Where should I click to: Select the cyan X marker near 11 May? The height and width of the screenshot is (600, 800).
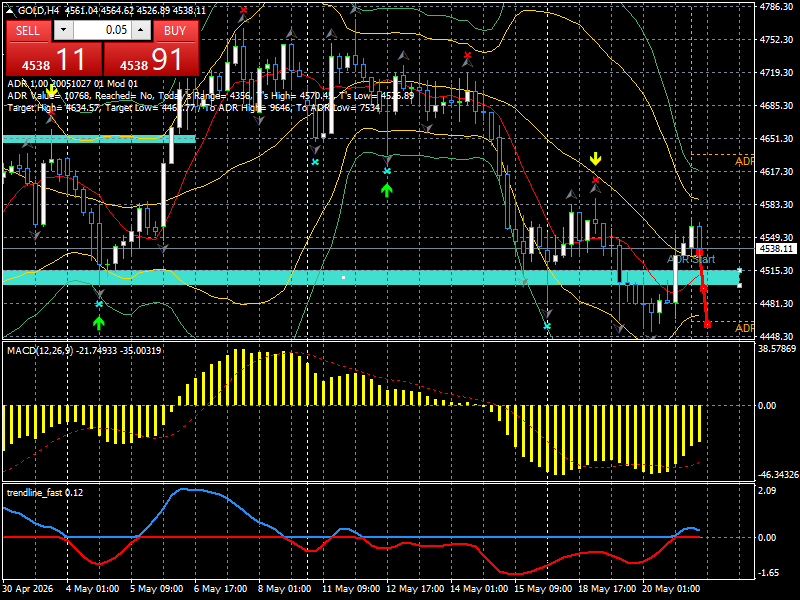315,162
